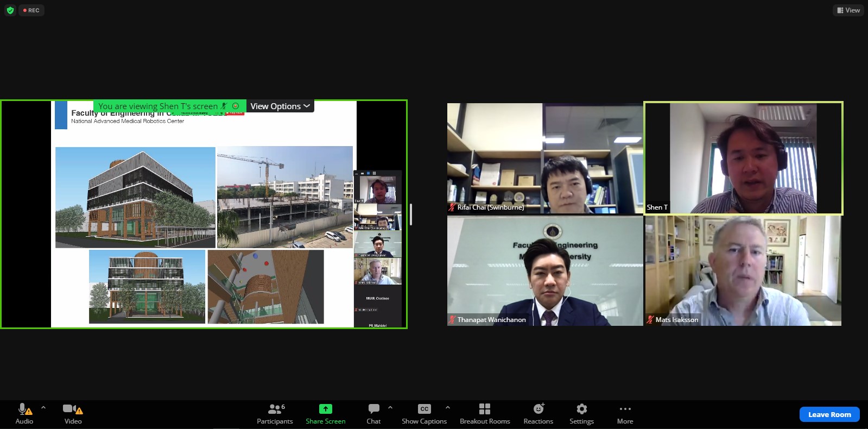868x429 pixels.
Task: Toggle Show Captions
Action: [x=424, y=414]
